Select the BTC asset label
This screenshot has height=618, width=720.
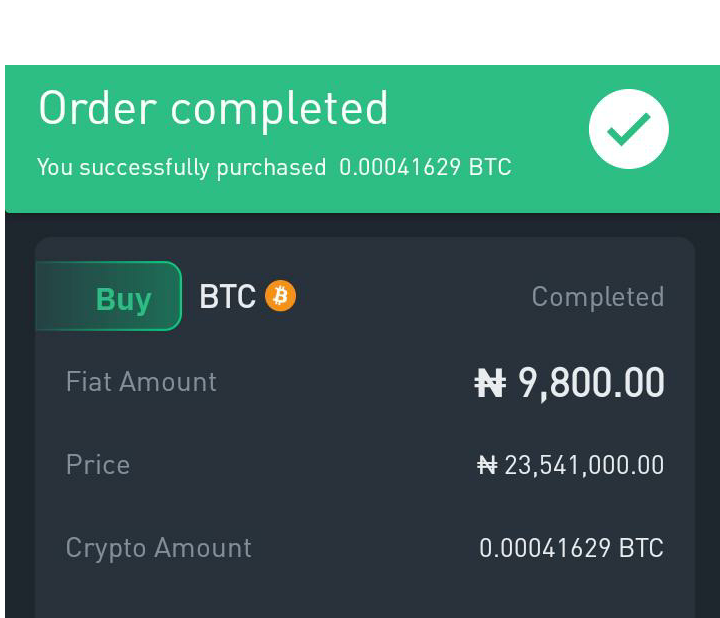point(227,296)
